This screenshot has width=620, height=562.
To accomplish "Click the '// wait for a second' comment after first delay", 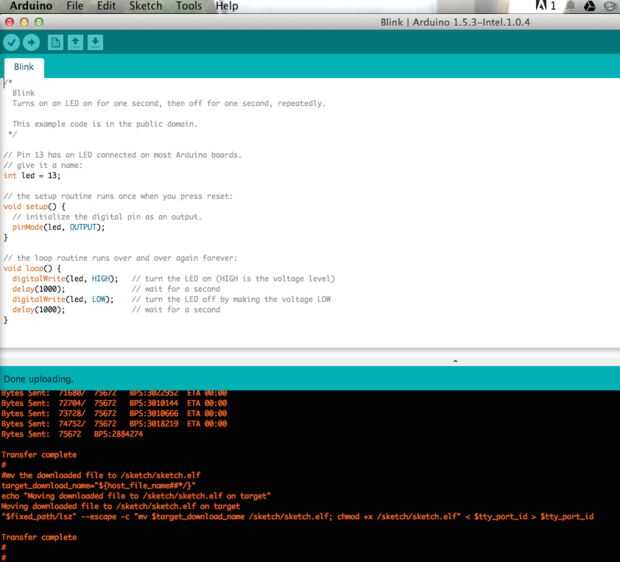I will tap(176, 289).
